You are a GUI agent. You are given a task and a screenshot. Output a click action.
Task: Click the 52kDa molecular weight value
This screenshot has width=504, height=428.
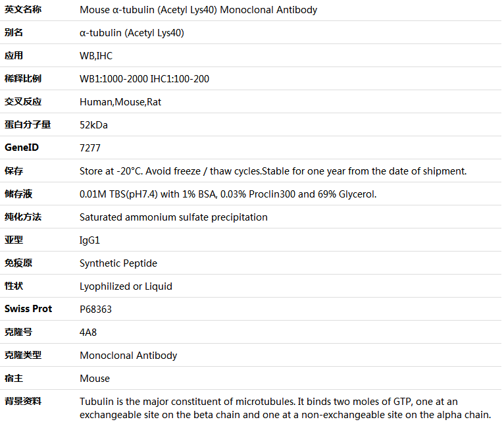pyautogui.click(x=93, y=125)
